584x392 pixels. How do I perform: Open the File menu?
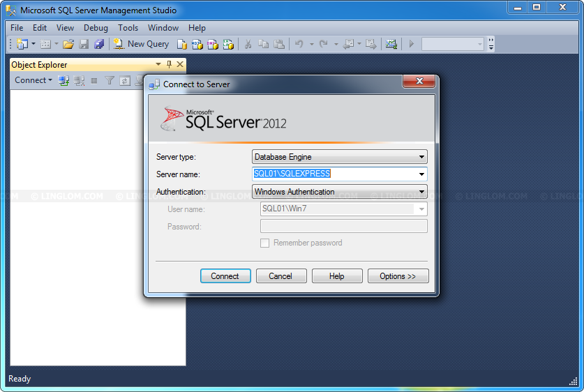(x=17, y=28)
